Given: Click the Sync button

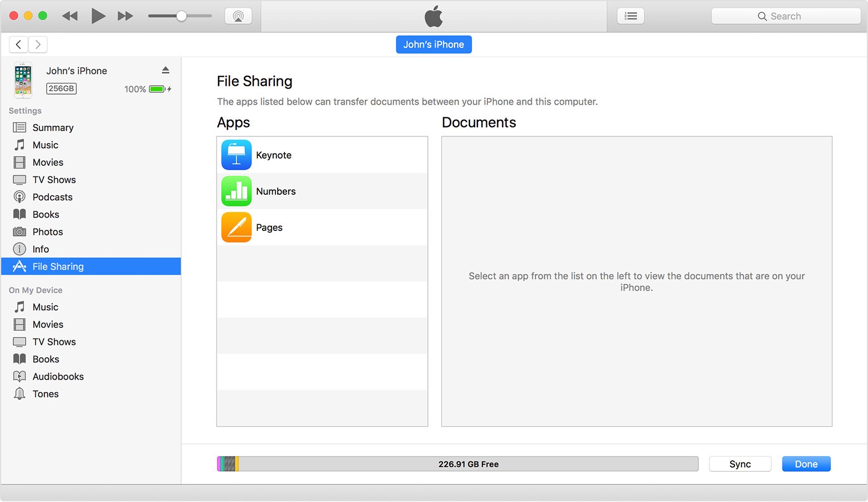Looking at the screenshot, I should point(740,464).
